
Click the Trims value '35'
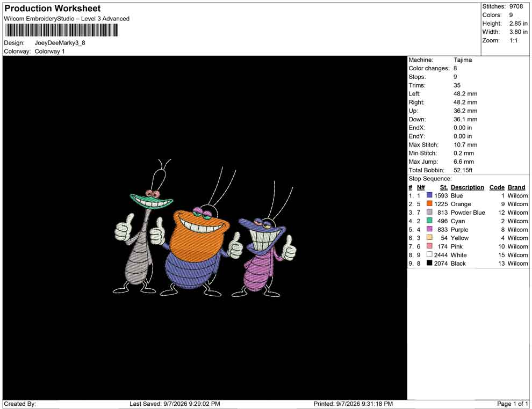(457, 85)
